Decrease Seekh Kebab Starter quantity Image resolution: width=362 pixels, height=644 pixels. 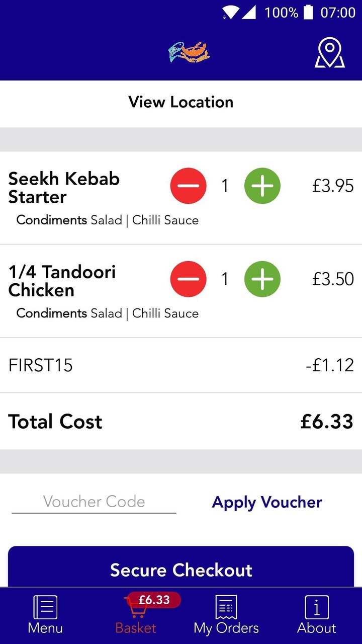click(x=188, y=186)
